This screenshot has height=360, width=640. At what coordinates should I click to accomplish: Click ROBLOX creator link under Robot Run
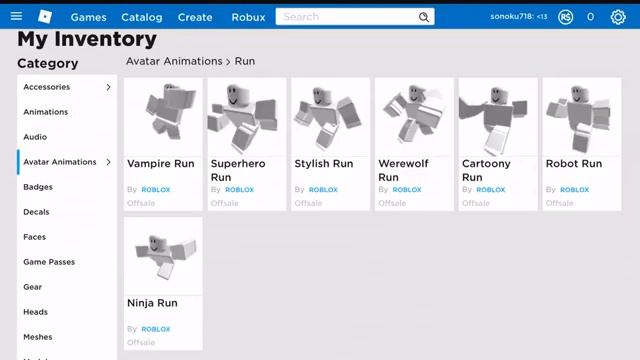[575, 190]
